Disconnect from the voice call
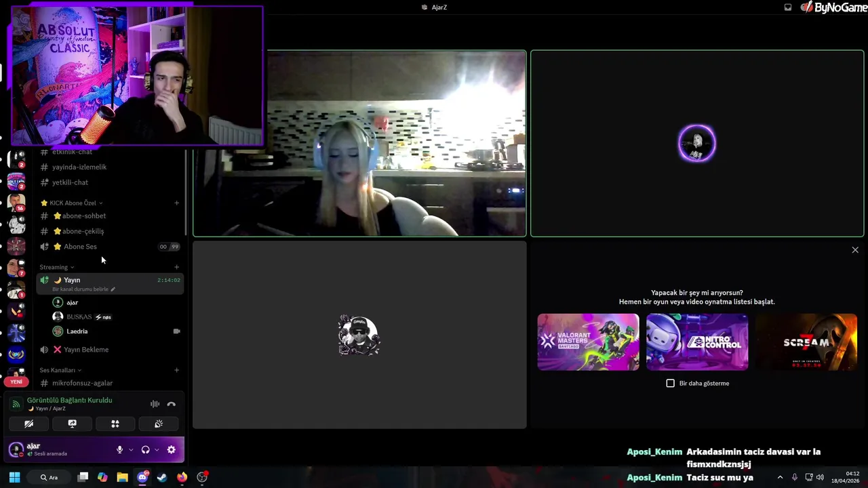The image size is (868, 488). point(171,404)
